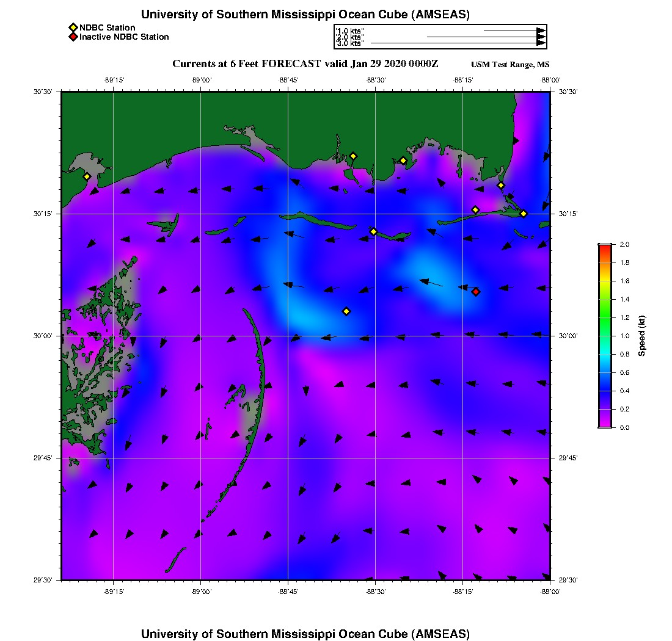Click the red Inactive NDBC Station legend diamond
The image size is (672, 641).
click(73, 37)
